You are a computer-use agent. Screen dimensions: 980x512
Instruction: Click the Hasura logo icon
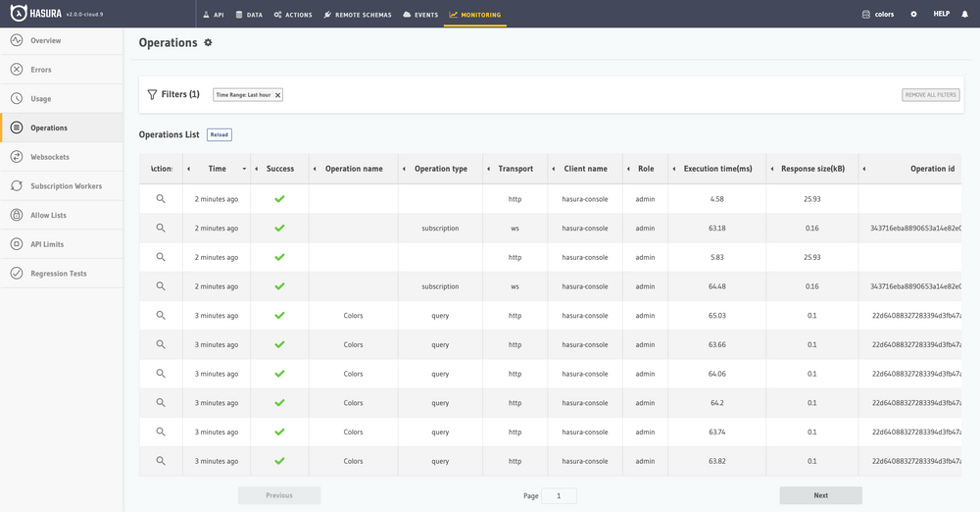pos(18,14)
